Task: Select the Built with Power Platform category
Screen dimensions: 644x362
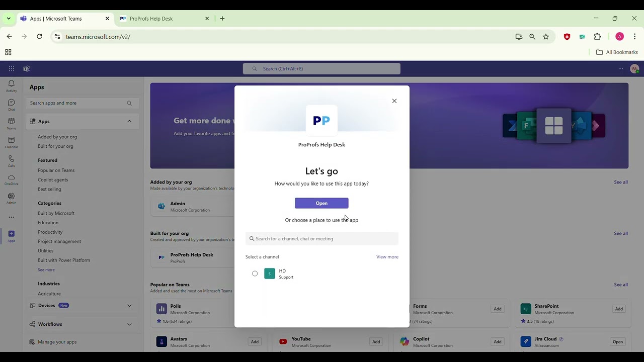Action: point(64,260)
